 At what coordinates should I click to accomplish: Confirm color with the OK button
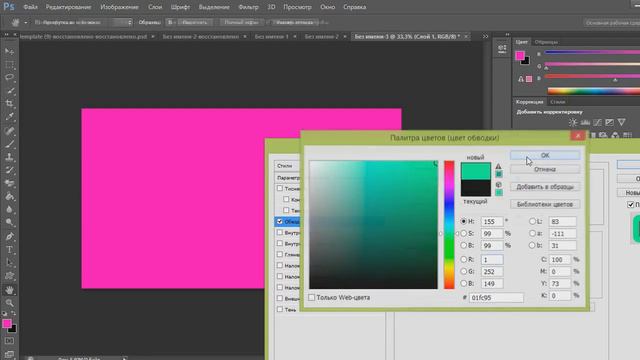545,155
